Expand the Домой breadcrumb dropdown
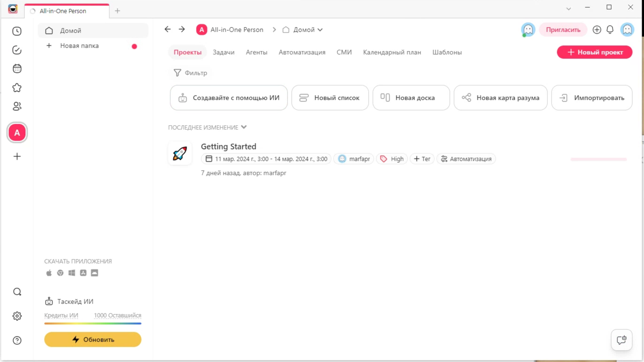The width and height of the screenshot is (644, 362). 320,30
